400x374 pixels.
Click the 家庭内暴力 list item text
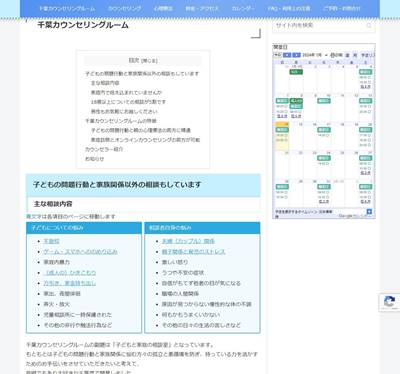click(x=57, y=262)
